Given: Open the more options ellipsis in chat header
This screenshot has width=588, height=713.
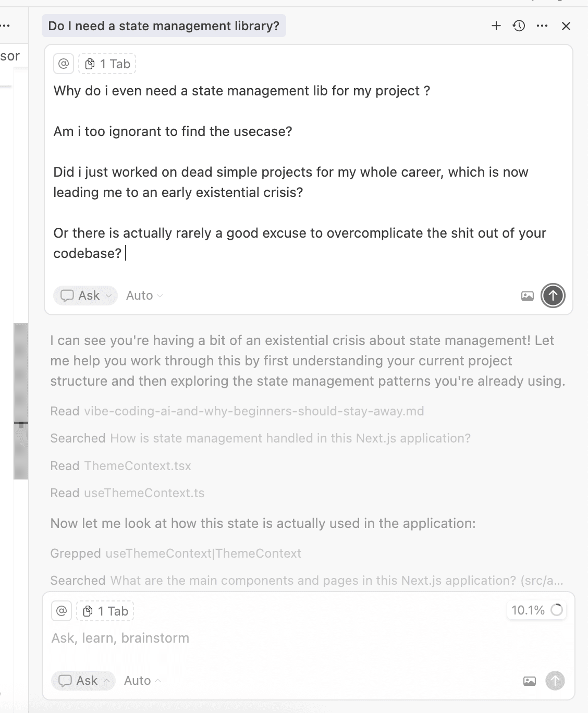Looking at the screenshot, I should 542,26.
